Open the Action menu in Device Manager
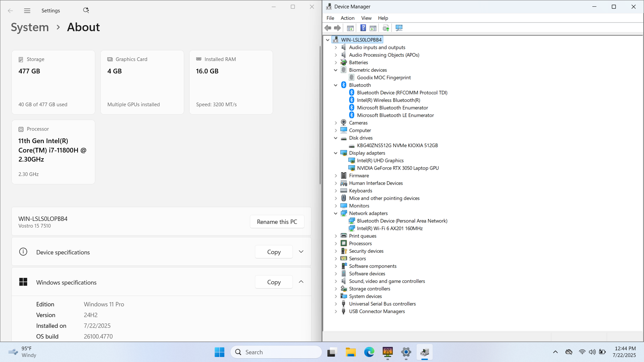Viewport: 644px width, 362px height. [347, 18]
